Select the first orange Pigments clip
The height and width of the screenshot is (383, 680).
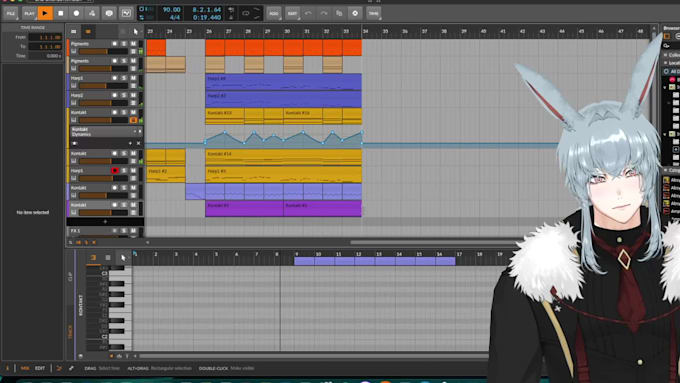(x=156, y=48)
